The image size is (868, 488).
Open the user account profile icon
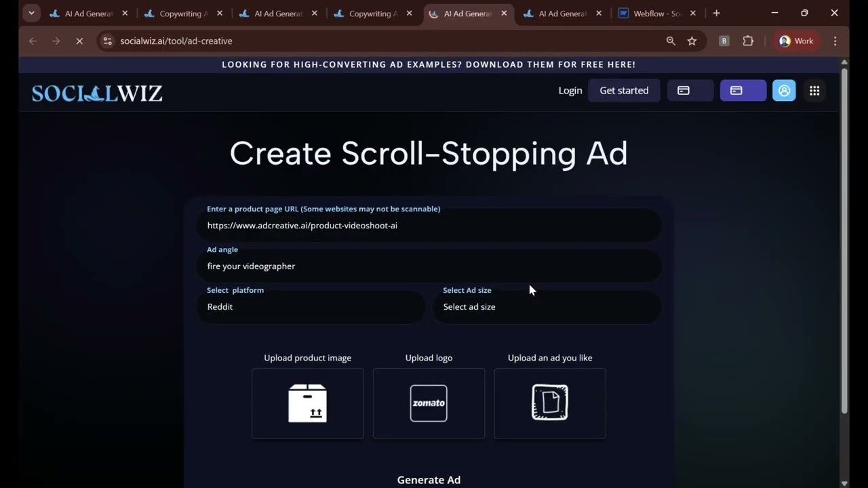click(784, 90)
